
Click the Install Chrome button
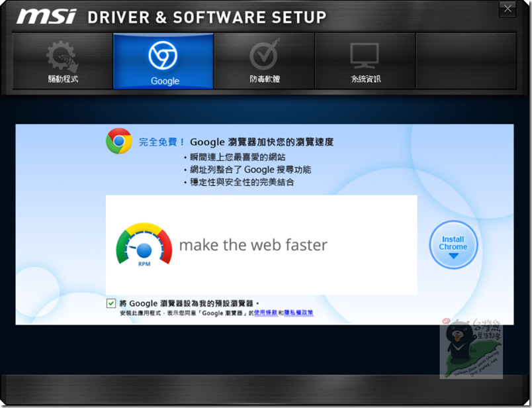(x=453, y=244)
